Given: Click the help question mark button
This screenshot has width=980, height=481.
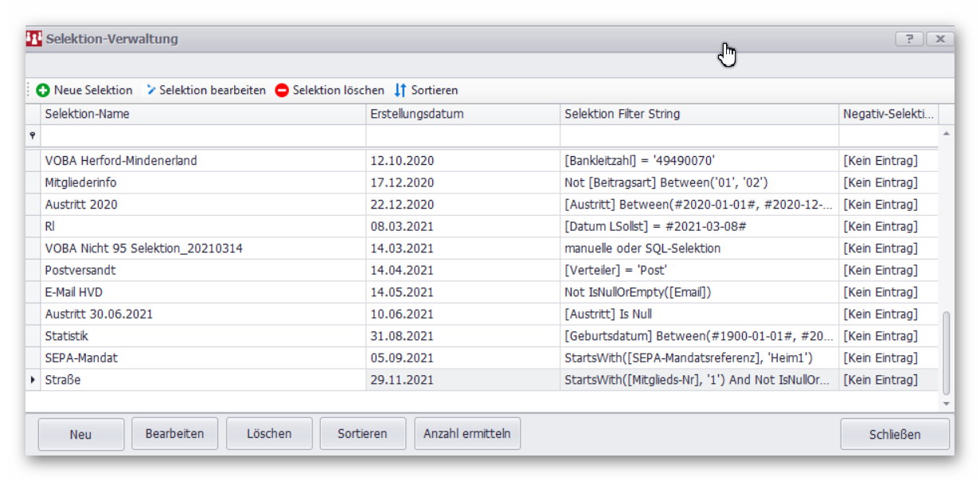Looking at the screenshot, I should click(x=908, y=39).
